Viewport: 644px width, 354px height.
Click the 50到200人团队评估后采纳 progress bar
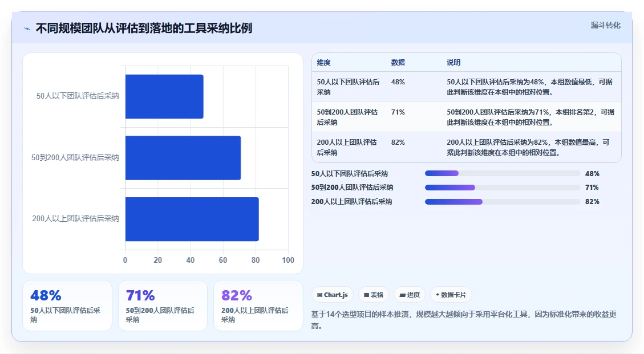coord(503,188)
